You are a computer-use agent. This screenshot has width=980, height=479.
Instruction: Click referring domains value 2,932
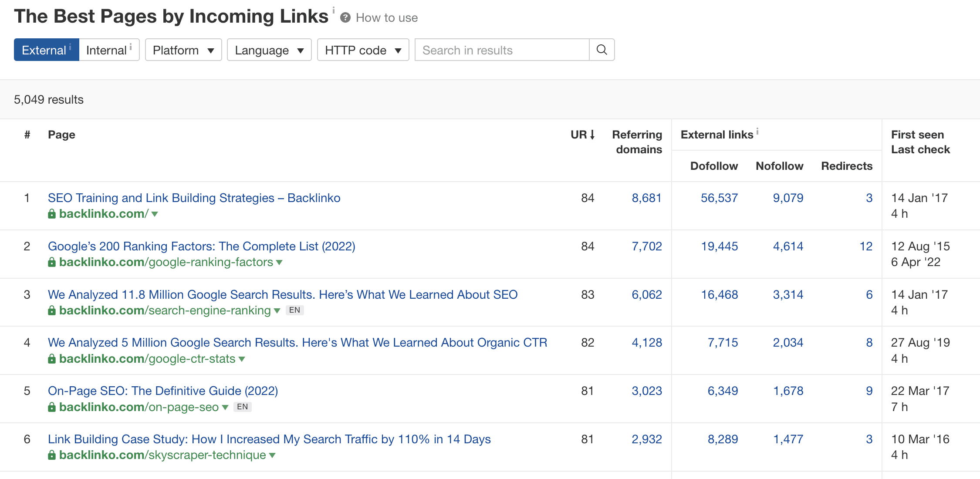pos(647,439)
